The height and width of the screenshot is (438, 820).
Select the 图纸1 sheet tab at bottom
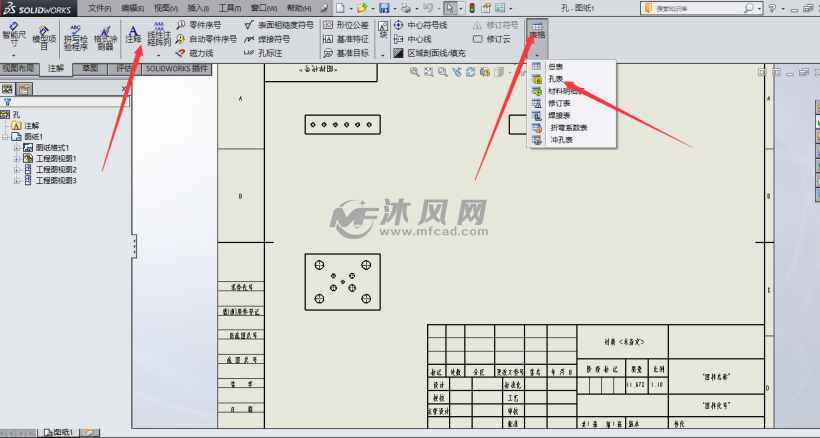click(x=59, y=432)
